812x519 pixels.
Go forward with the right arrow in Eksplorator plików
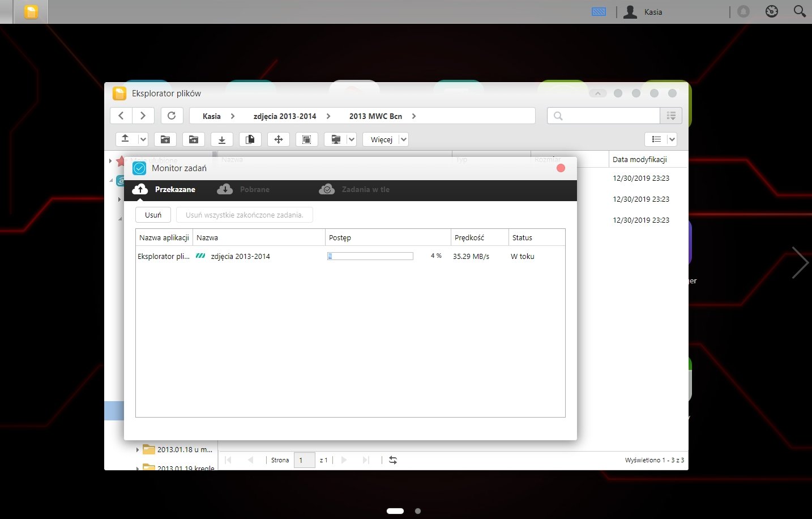[143, 116]
